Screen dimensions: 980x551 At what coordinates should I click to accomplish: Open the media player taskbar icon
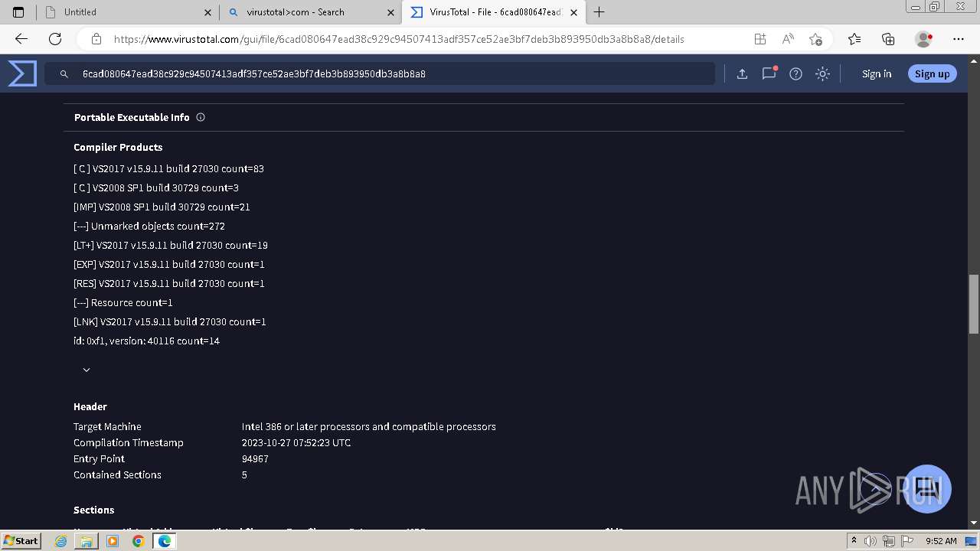click(113, 541)
